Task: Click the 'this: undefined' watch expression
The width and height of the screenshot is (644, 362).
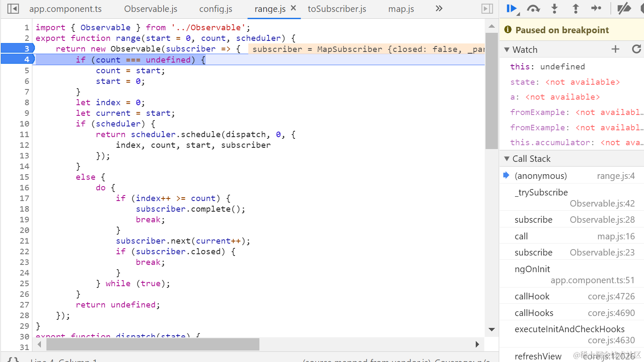Action: click(x=547, y=66)
